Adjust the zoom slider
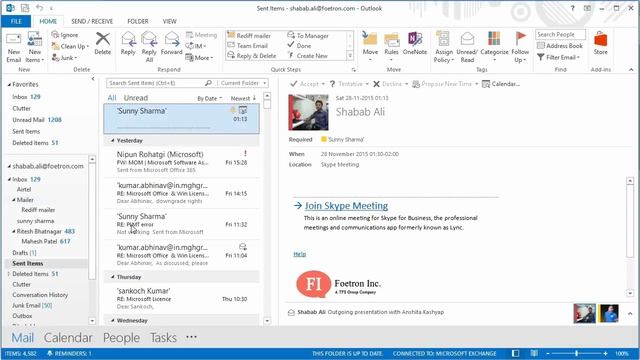The width and height of the screenshot is (640, 360). [576, 353]
